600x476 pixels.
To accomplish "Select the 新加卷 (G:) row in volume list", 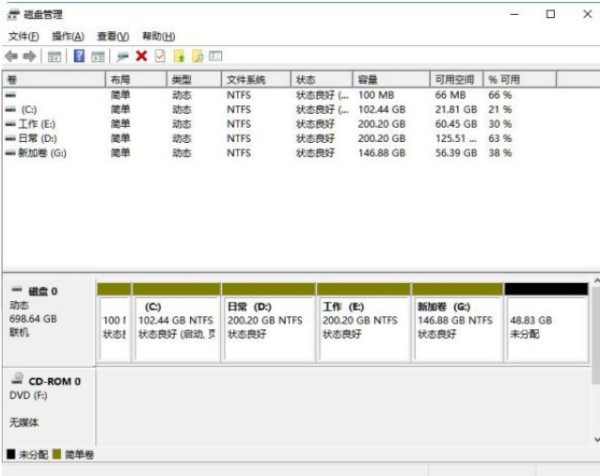I will (x=40, y=153).
